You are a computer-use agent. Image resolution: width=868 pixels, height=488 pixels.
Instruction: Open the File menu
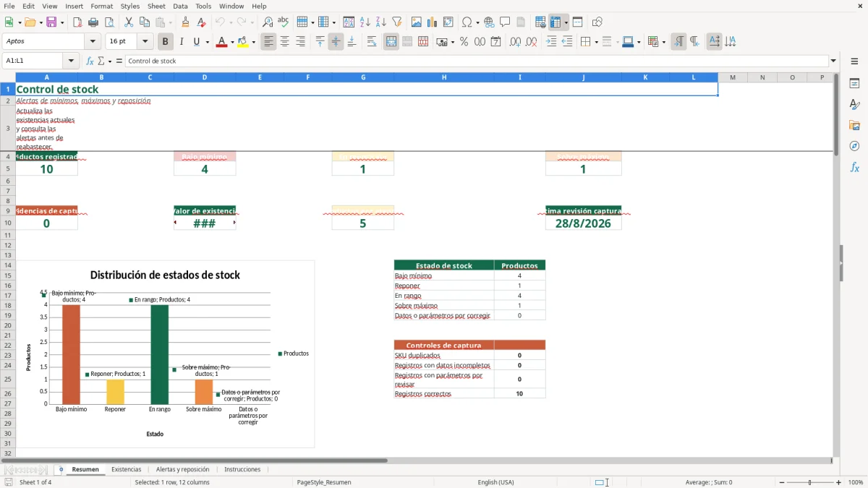tap(9, 6)
